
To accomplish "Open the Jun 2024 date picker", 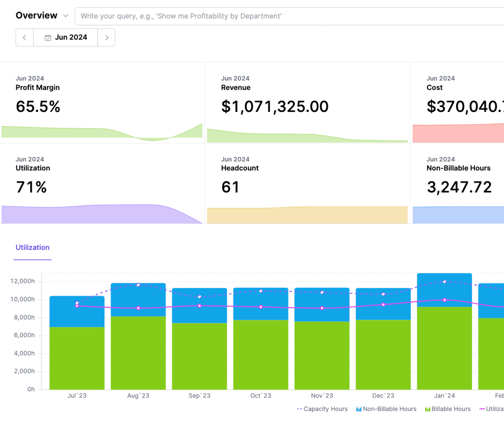I will 66,37.
